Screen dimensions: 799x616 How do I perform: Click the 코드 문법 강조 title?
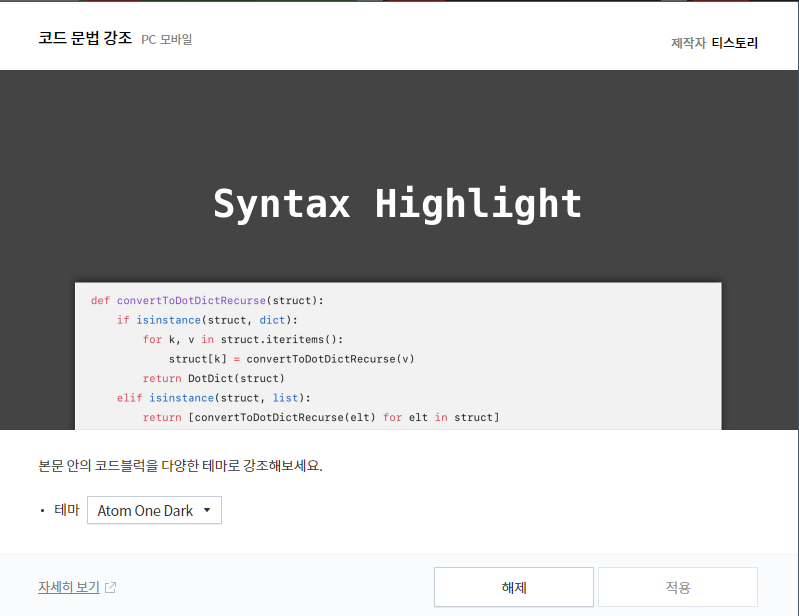tap(85, 38)
